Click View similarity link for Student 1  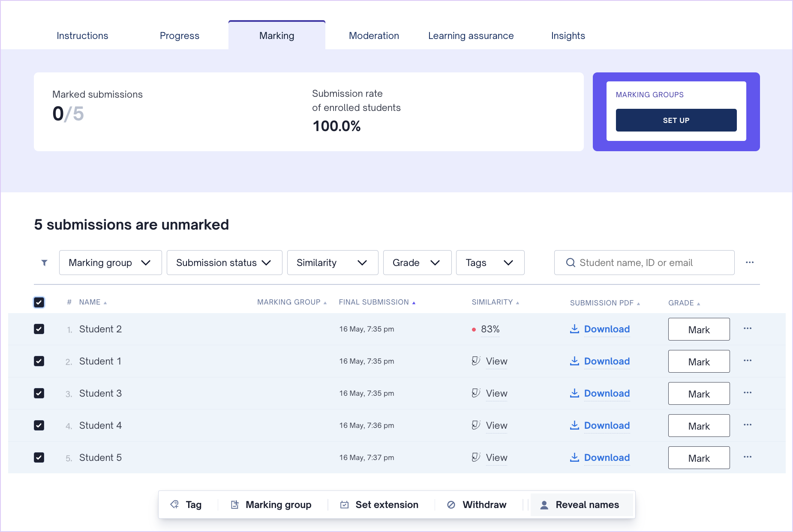click(496, 361)
